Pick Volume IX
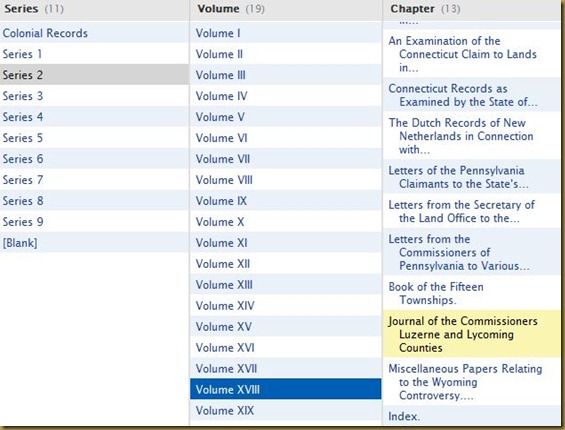This screenshot has width=565, height=430. 285,200
